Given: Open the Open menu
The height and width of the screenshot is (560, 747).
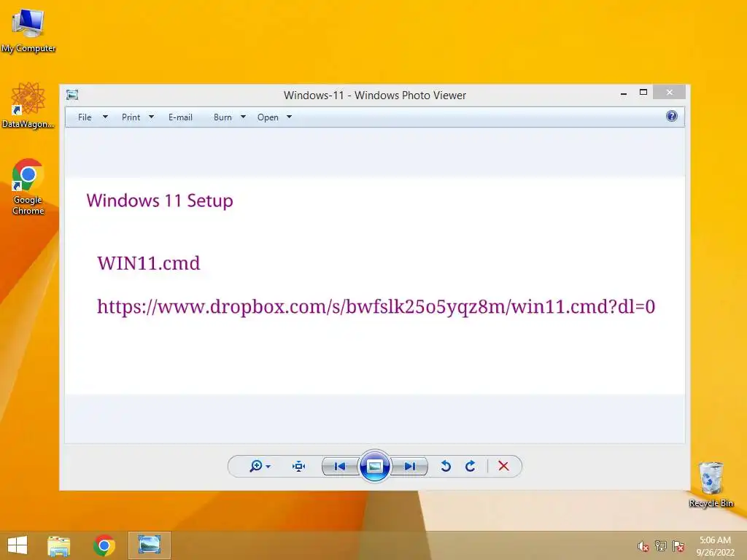Looking at the screenshot, I should [268, 117].
